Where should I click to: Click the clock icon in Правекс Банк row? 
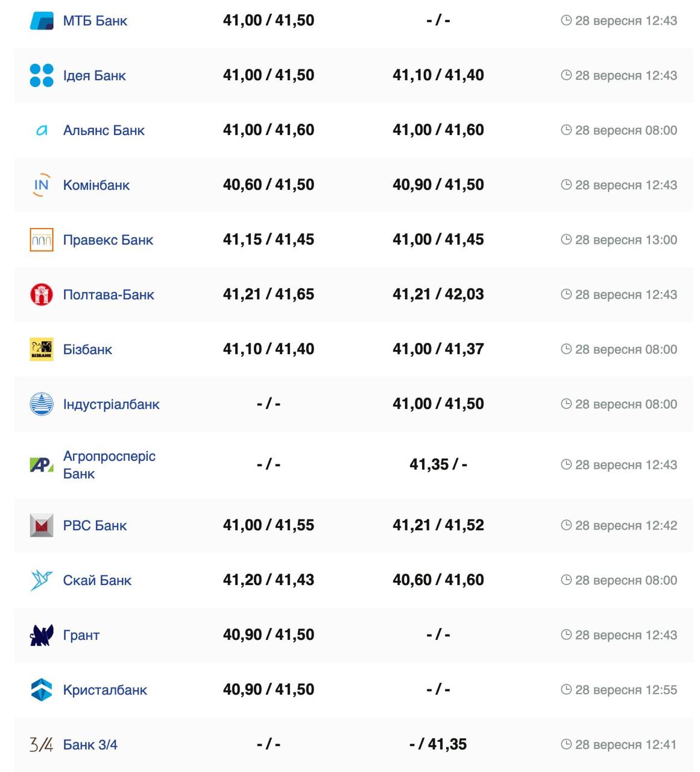point(566,239)
